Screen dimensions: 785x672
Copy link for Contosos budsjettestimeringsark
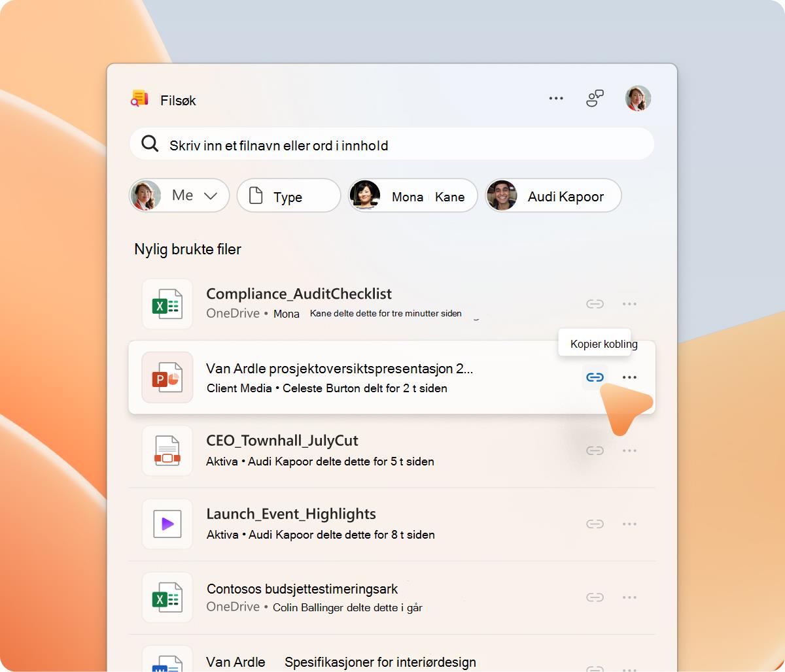[x=595, y=597]
